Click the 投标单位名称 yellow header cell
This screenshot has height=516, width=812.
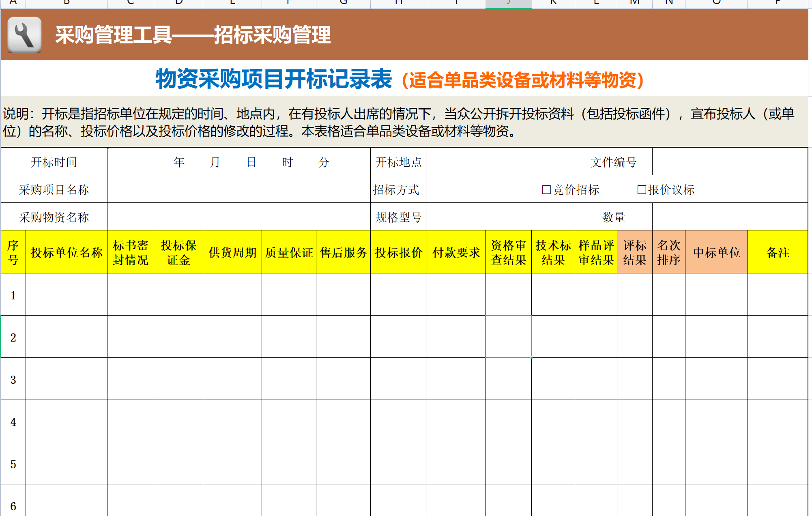click(67, 252)
